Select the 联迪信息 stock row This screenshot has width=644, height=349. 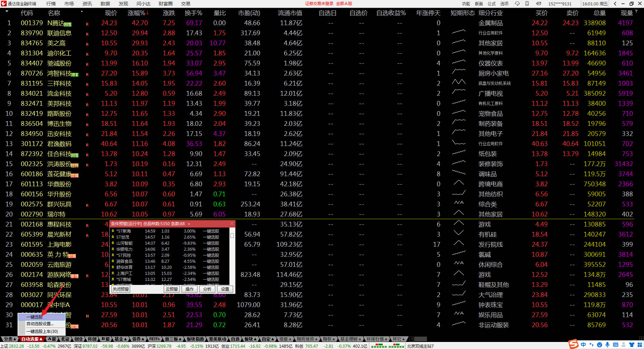point(59,33)
